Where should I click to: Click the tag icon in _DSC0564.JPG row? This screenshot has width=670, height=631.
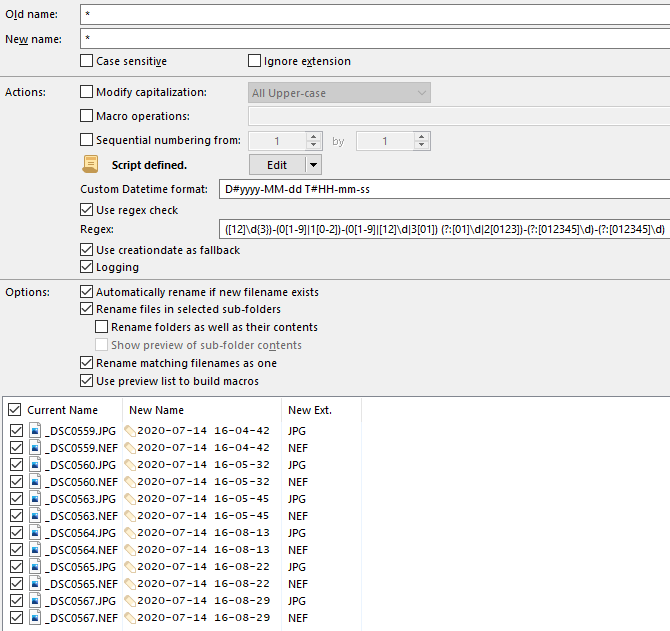tap(130, 533)
